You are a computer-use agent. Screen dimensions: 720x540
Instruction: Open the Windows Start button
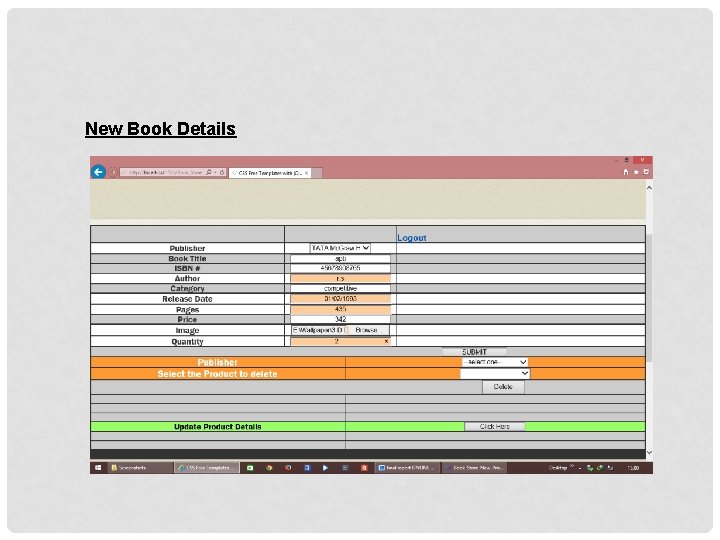click(x=98, y=468)
